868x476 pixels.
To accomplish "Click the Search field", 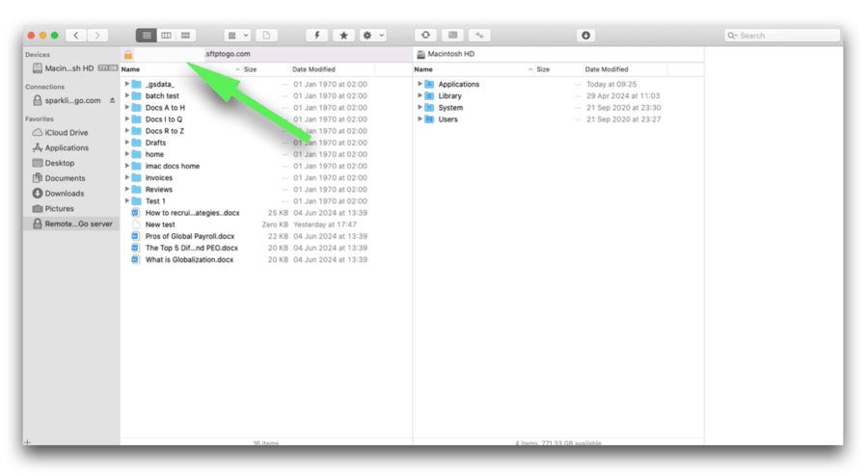I will point(782,36).
